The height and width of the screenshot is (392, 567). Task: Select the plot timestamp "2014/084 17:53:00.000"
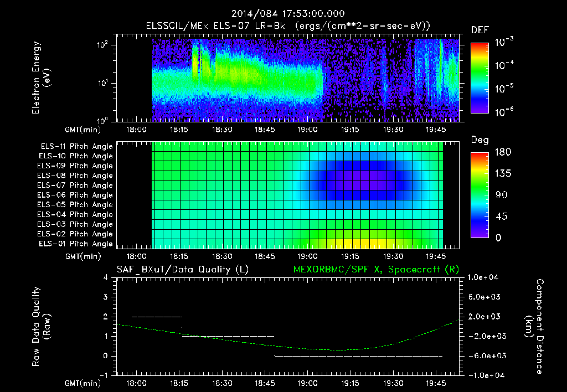[x=288, y=14]
